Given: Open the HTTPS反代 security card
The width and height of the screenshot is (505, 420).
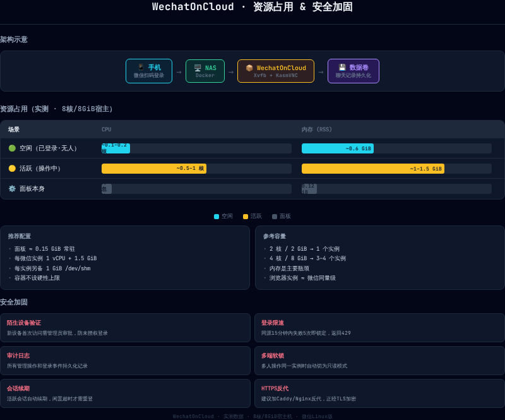Looking at the screenshot, I should coord(380,393).
